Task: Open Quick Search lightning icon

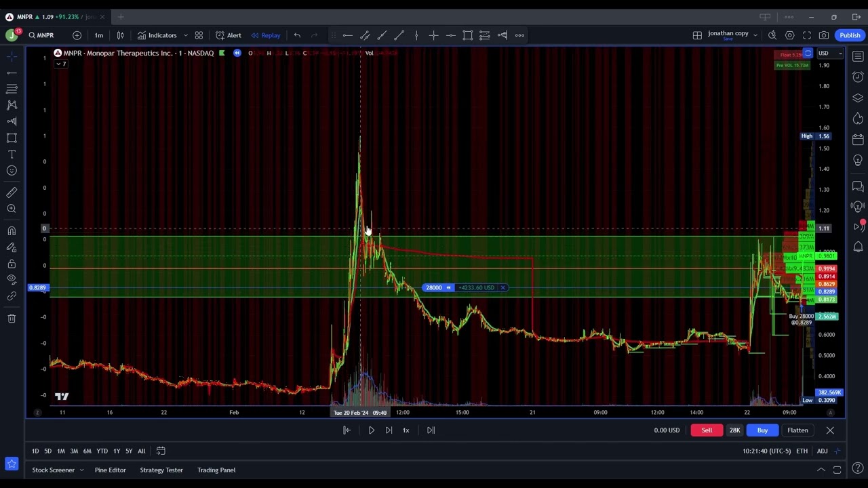Action: pyautogui.click(x=772, y=35)
